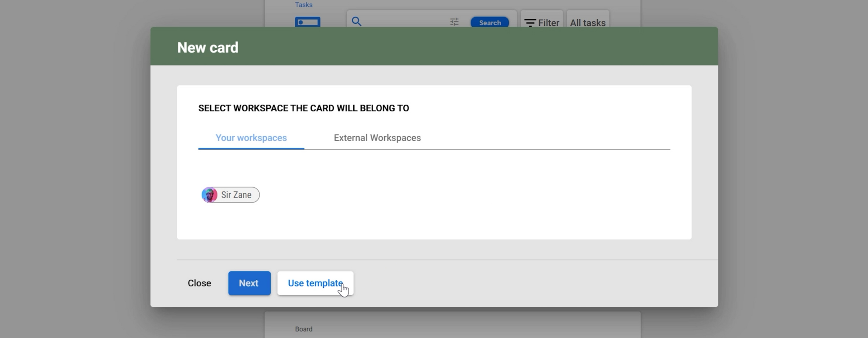Click the Tasks label at the top

(x=303, y=5)
